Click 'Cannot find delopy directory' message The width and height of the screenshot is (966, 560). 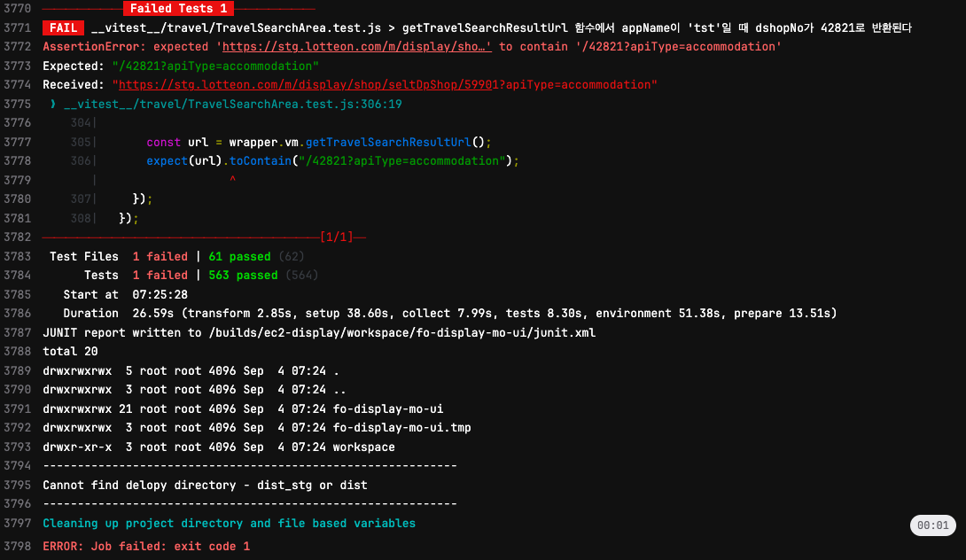tap(205, 485)
